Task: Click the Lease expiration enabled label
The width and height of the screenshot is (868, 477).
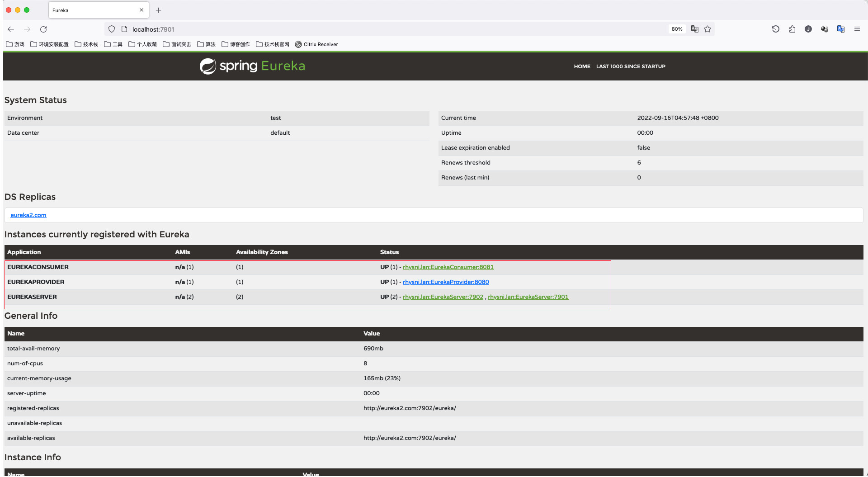Action: pyautogui.click(x=475, y=148)
